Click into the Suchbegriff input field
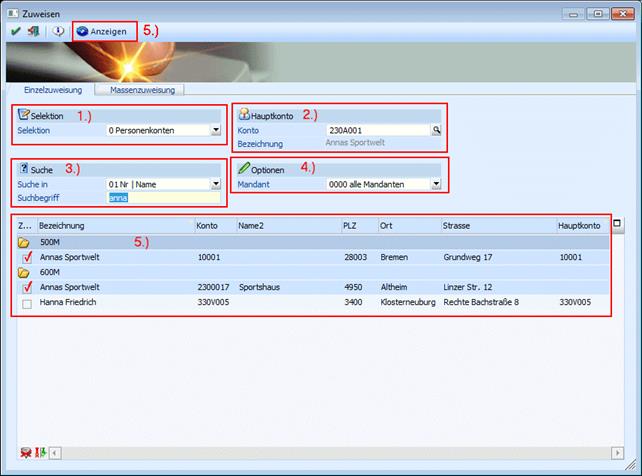The height and width of the screenshot is (476, 642). (x=163, y=198)
